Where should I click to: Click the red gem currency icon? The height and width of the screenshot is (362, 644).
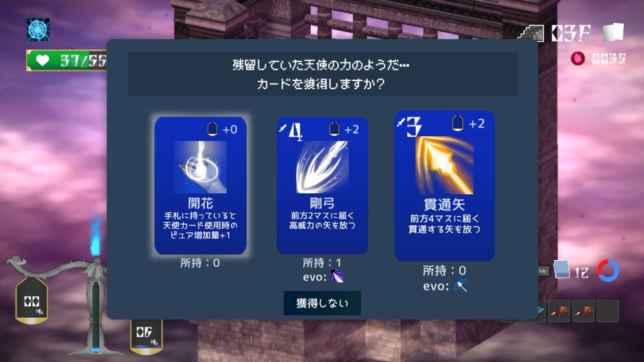578,58
